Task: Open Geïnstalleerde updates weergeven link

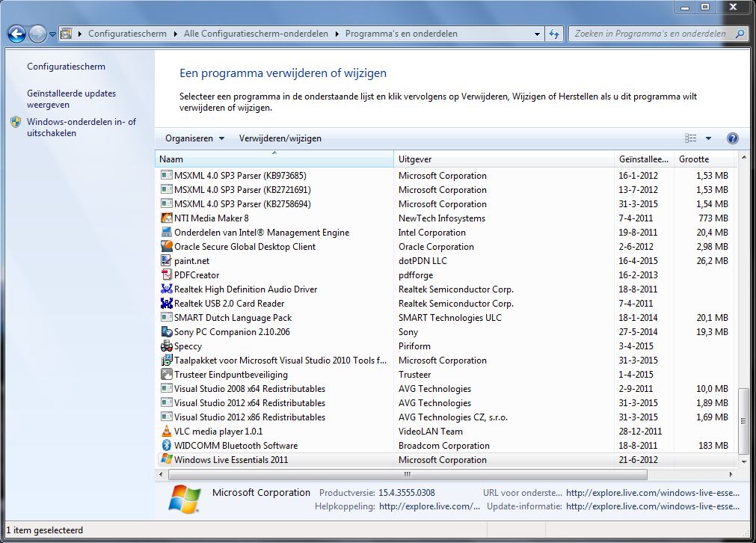Action: (x=71, y=99)
